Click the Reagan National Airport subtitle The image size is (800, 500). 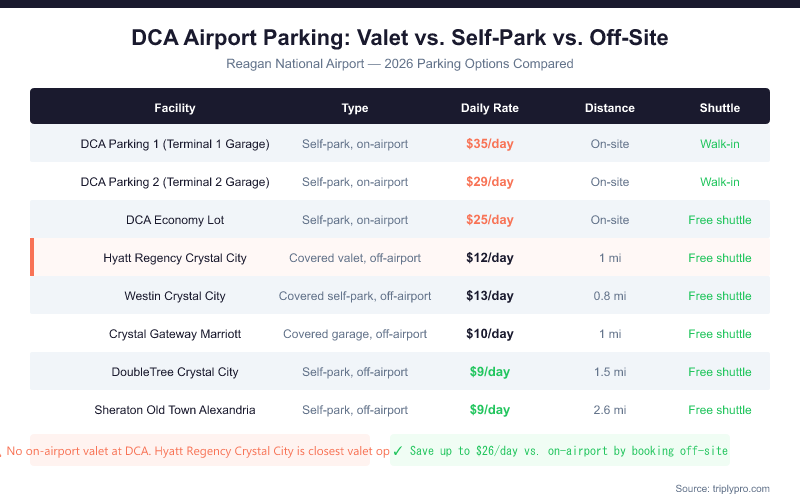click(x=400, y=64)
